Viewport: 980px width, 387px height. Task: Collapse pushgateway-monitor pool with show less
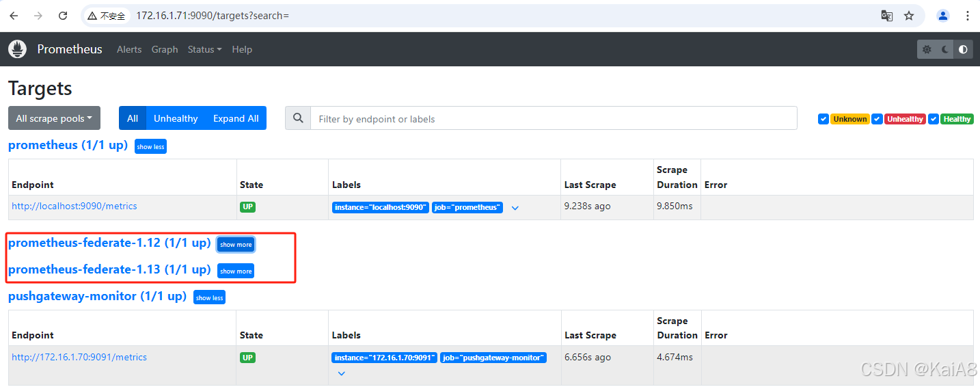(209, 297)
